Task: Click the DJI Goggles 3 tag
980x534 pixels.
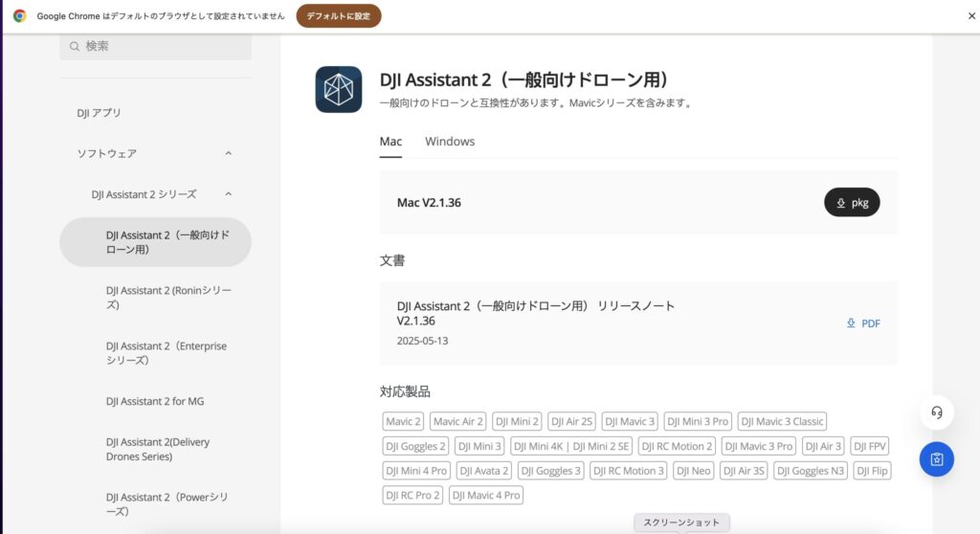Action: (x=550, y=470)
